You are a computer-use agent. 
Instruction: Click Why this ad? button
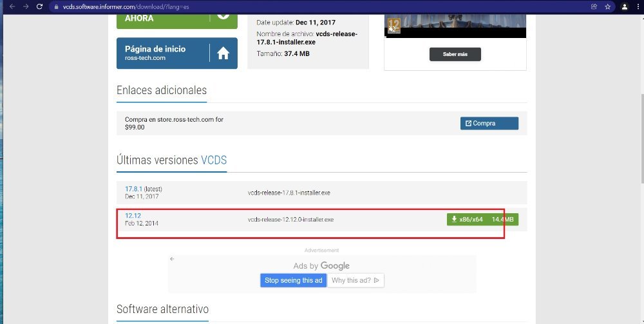[355, 280]
